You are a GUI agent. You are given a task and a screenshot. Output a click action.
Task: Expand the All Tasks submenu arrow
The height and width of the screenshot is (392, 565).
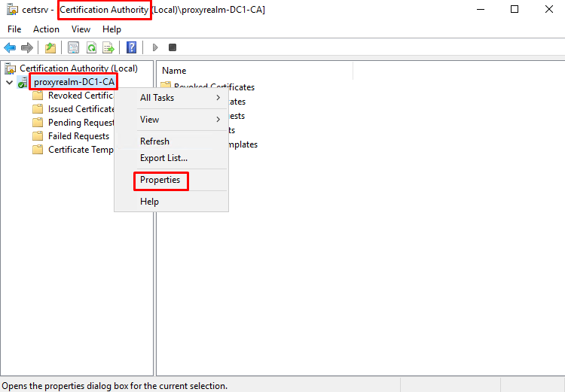tap(218, 98)
